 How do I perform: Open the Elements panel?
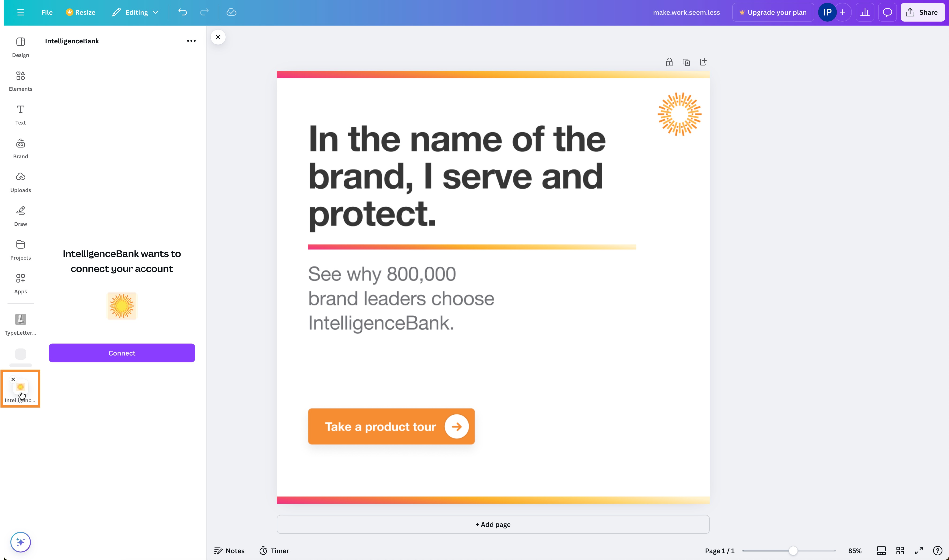pyautogui.click(x=20, y=81)
